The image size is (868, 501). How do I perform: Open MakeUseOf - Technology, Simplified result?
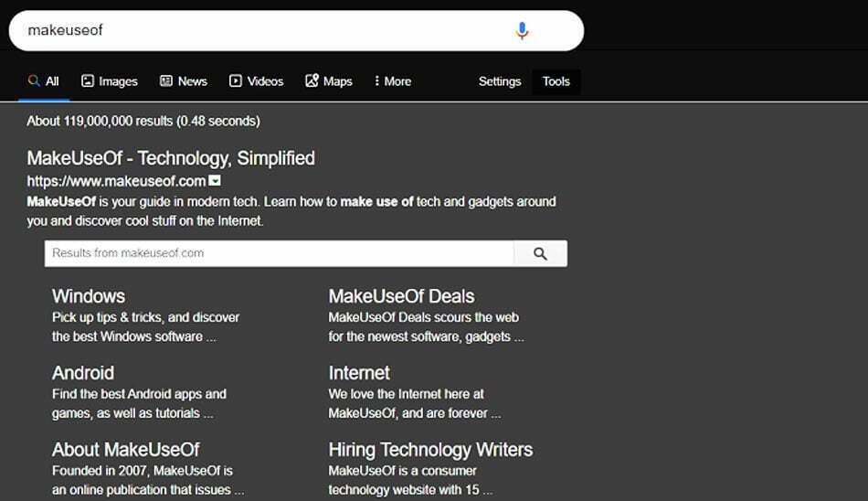[171, 158]
